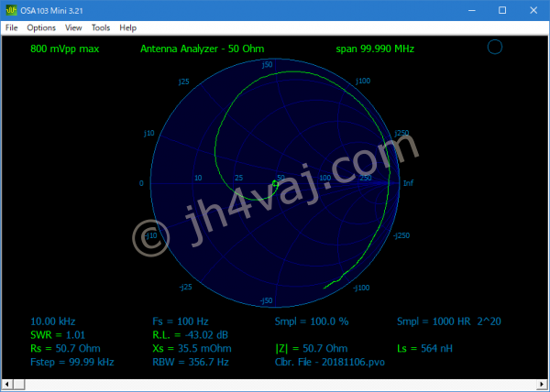Screen dimensions: 550x392
Task: Click the '800 mVpp max' label
Action: click(64, 49)
